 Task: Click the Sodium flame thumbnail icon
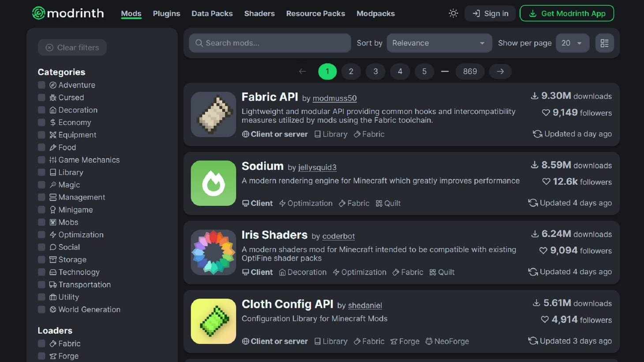213,183
